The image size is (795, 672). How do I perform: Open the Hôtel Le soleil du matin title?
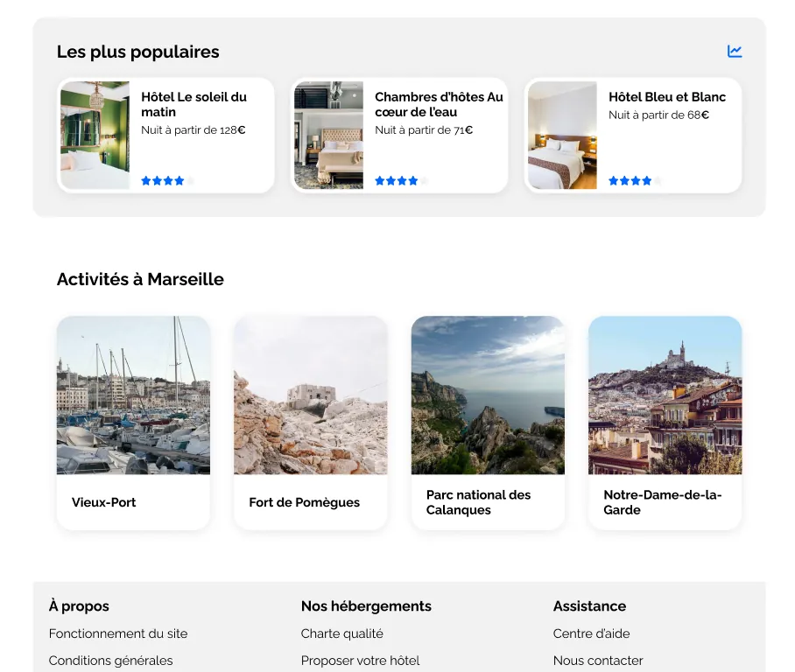click(x=193, y=104)
